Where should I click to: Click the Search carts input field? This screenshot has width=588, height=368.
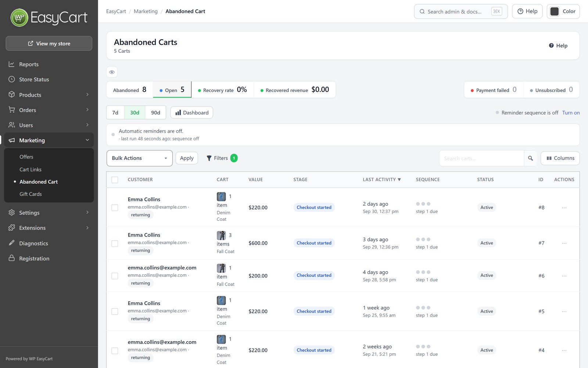(481, 158)
